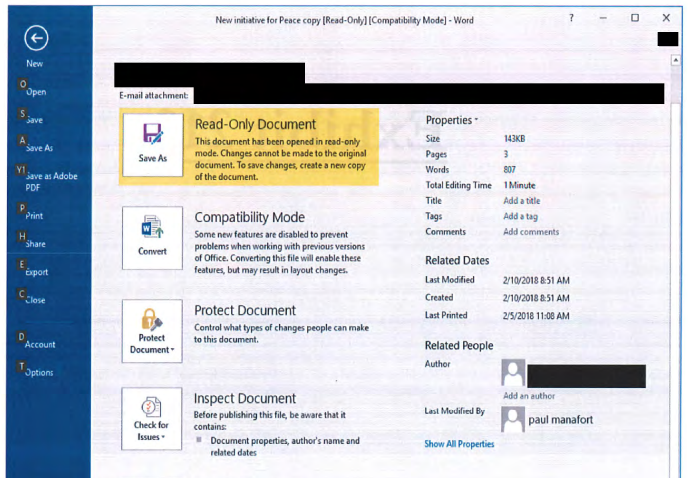Click the paul manafort avatar icon
This screenshot has height=478, width=688.
tap(513, 420)
